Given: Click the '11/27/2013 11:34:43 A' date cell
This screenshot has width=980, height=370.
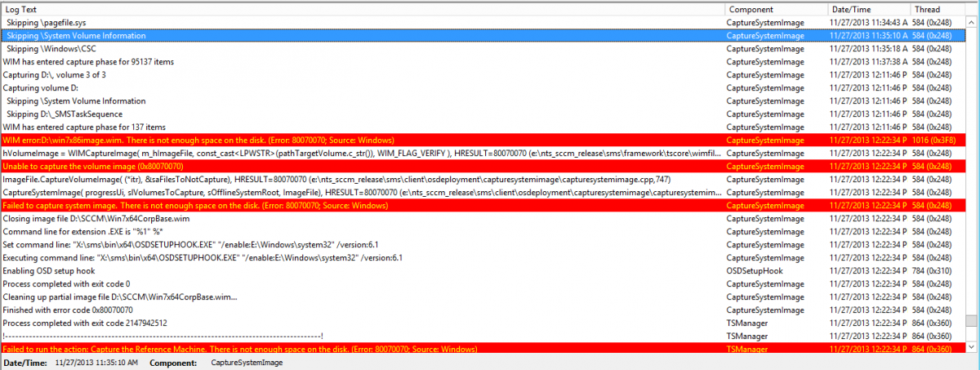Looking at the screenshot, I should (x=869, y=23).
